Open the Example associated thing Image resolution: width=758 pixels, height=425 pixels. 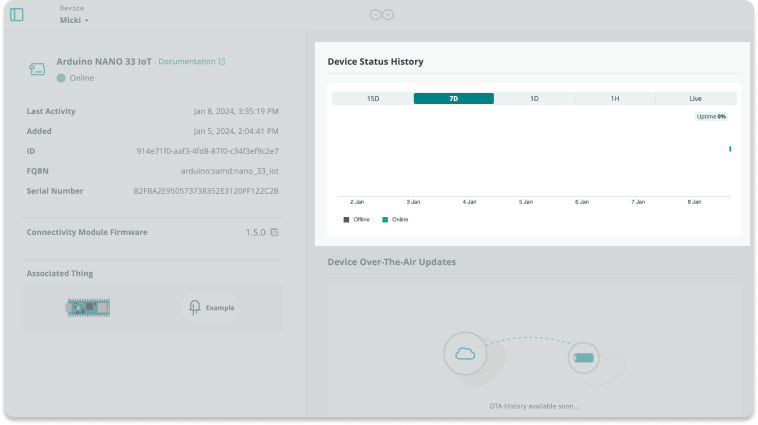211,308
